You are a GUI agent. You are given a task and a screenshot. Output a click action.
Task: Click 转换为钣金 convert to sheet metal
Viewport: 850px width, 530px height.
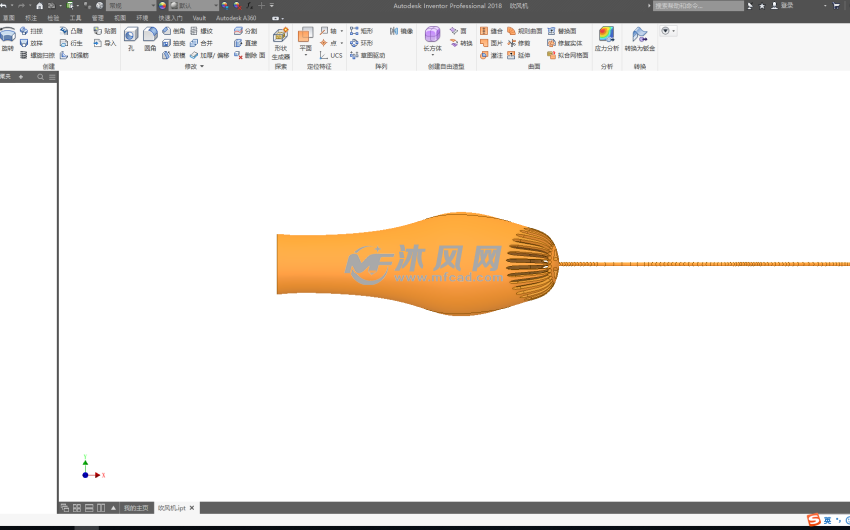(639, 39)
